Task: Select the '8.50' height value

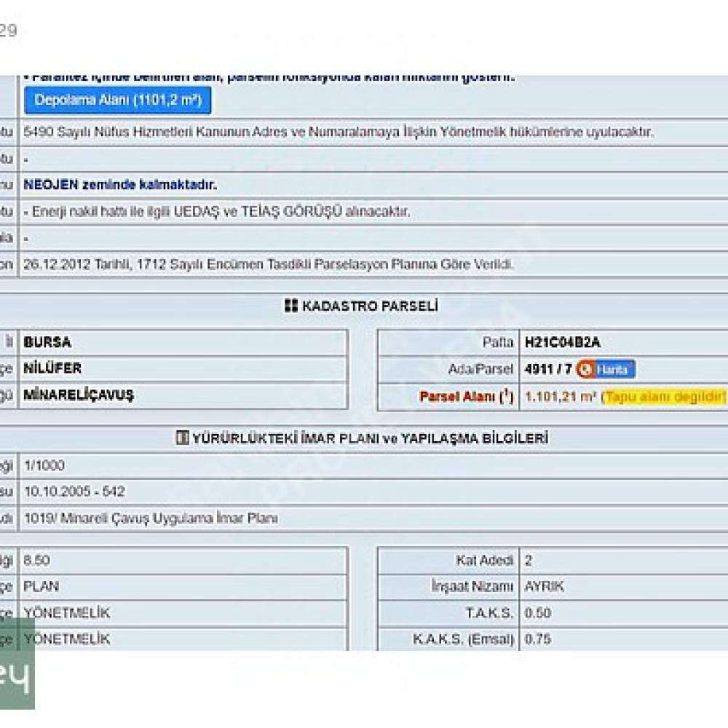Action: (36, 560)
